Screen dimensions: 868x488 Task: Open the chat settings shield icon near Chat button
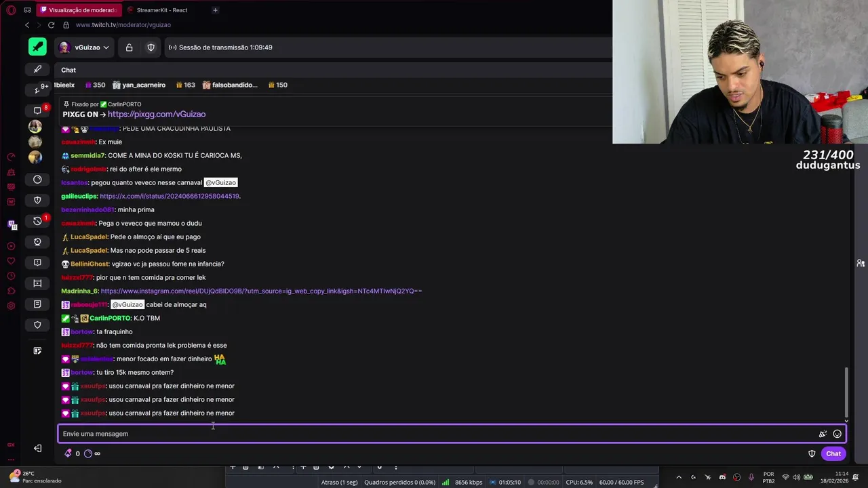click(812, 453)
